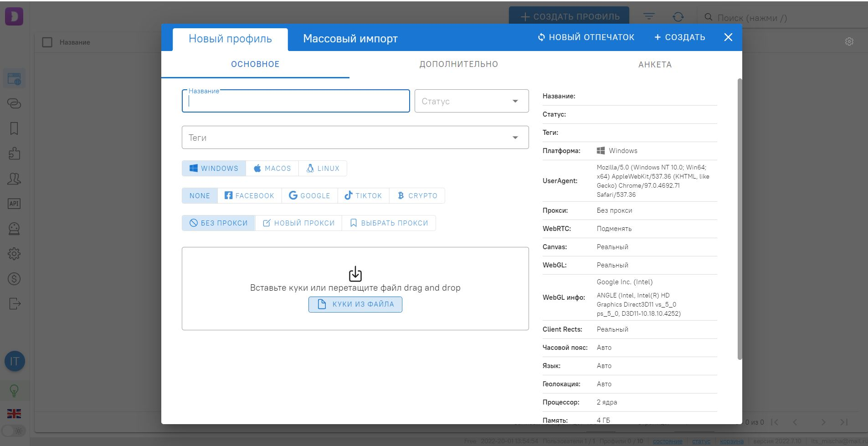
Task: Click the lightbulb tips icon
Action: tap(14, 390)
